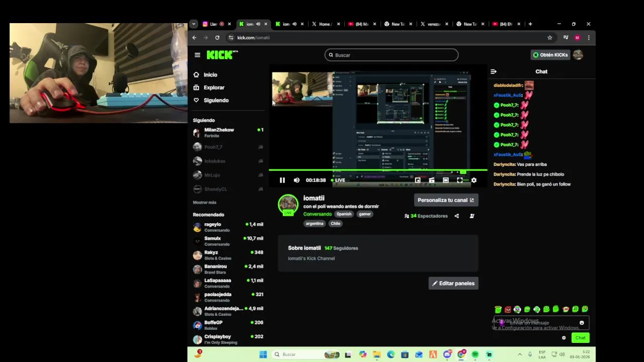
Task: Open recommended channel Samulx
Action: [x=228, y=241]
